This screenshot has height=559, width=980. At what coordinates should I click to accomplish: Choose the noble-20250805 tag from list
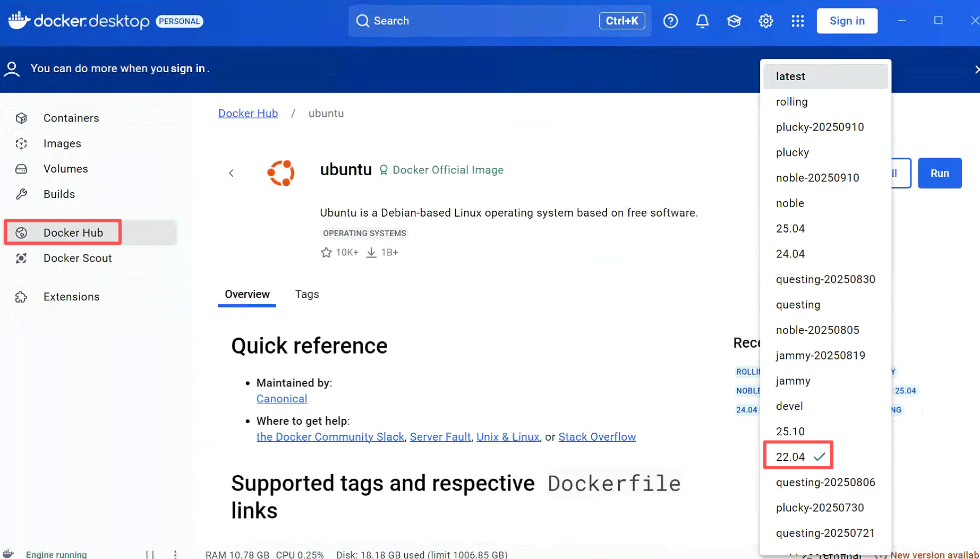825,330
